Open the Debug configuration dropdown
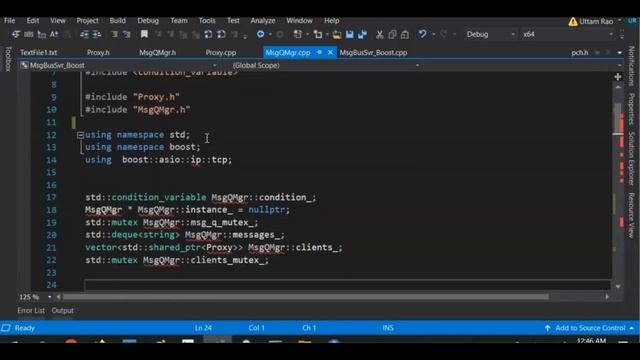Screen dimensions: 640x360 (x=490, y=35)
